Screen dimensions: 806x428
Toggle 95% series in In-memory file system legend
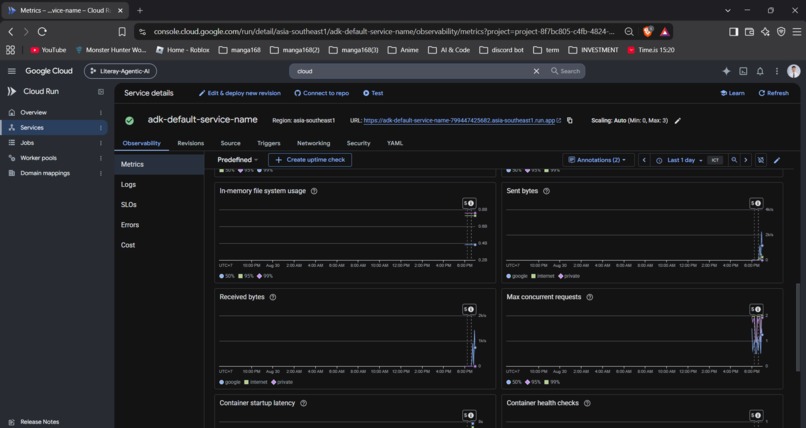coord(246,276)
